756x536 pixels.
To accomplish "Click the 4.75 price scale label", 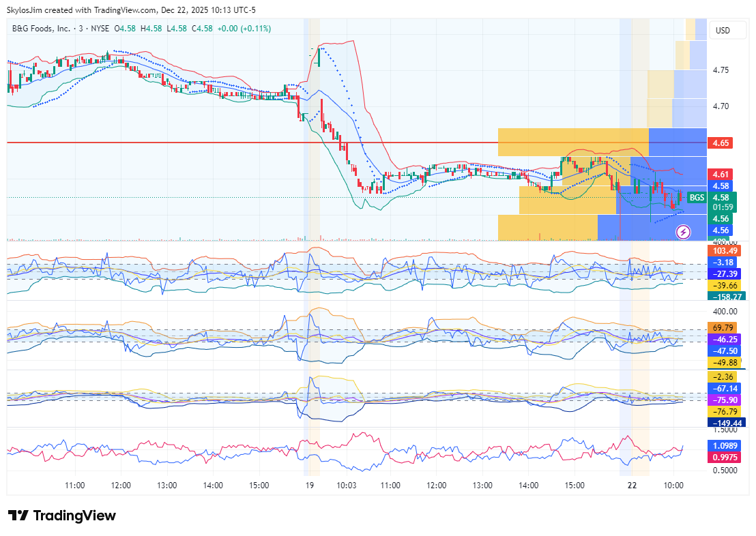I will tap(720, 70).
